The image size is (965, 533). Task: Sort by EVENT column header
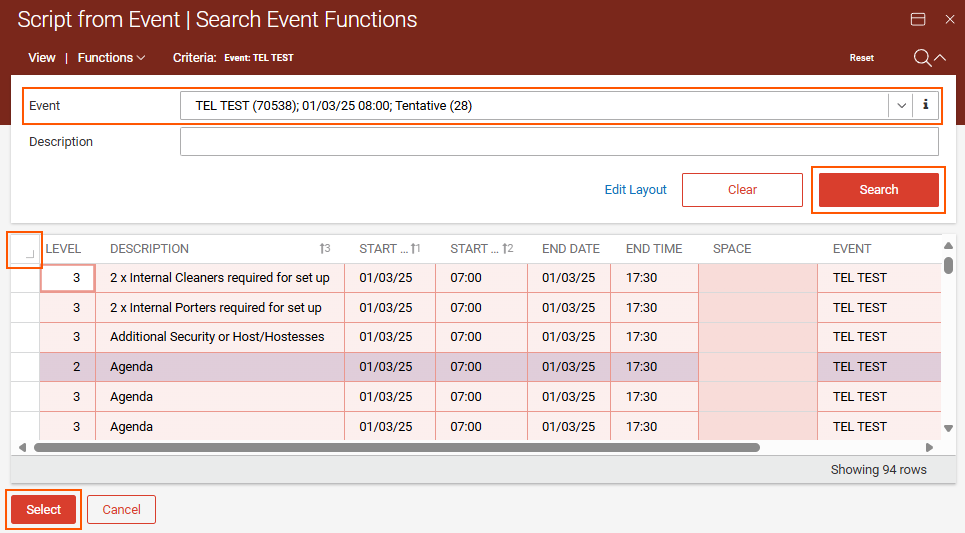tap(852, 249)
